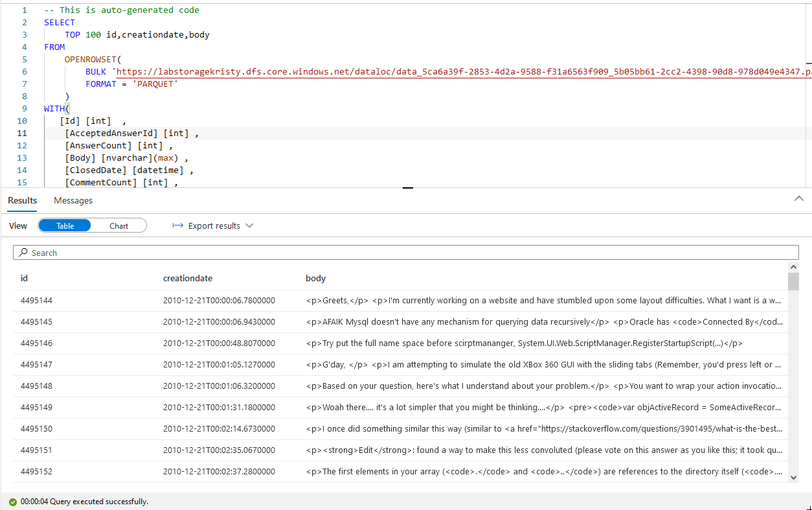Click the body column header

[x=315, y=278]
